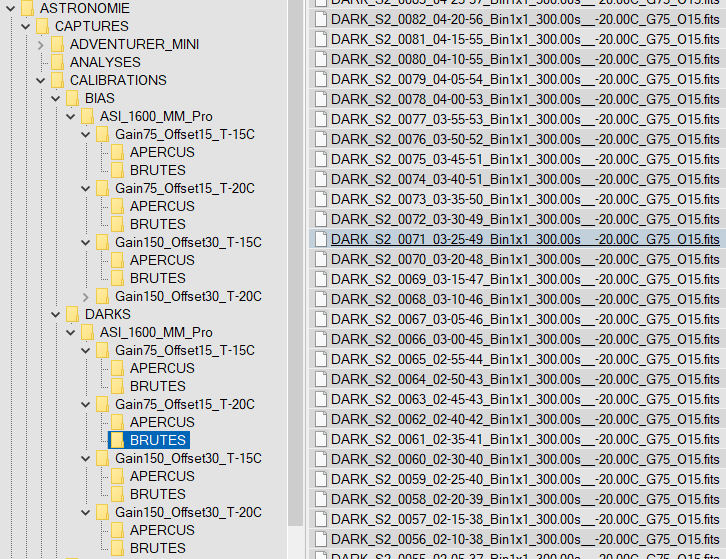Click the file icon beside DARK_S2_0075
The image size is (726, 559).
coord(320,159)
